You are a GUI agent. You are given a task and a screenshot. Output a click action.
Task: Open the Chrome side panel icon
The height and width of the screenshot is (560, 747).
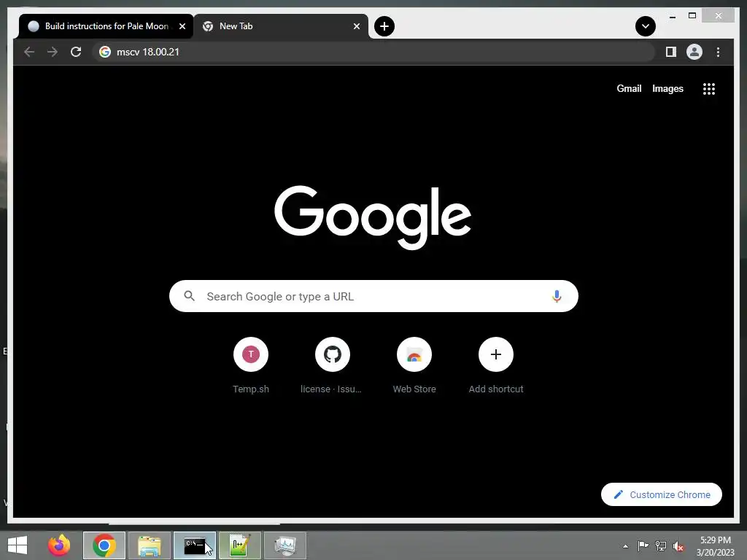click(671, 52)
